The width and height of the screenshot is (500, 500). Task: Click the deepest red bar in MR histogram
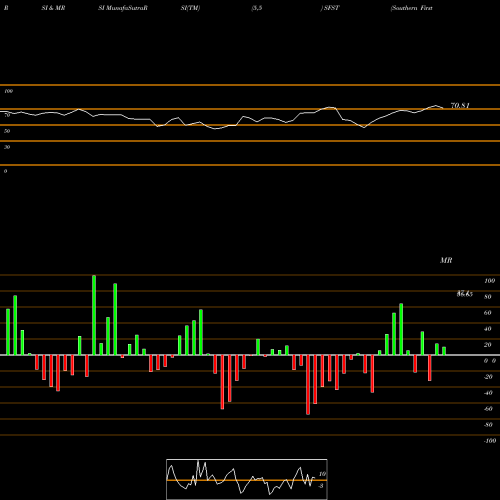(x=308, y=385)
